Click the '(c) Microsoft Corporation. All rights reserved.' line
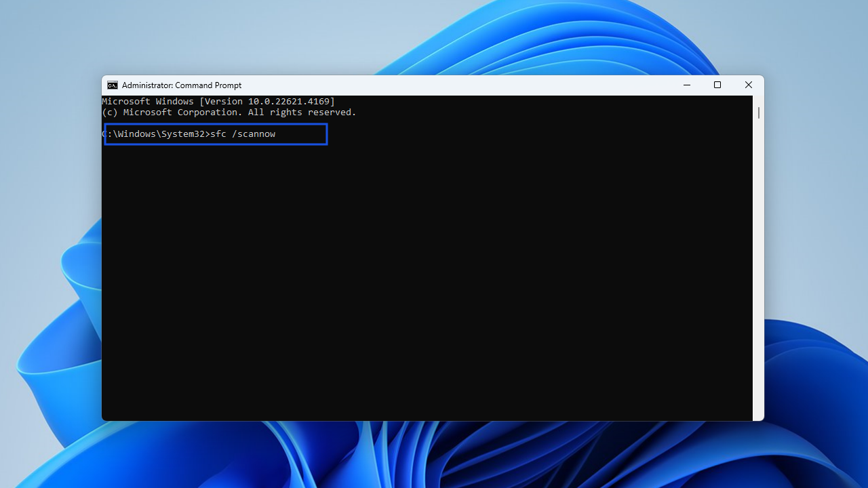Image resolution: width=868 pixels, height=488 pixels. [229, 113]
